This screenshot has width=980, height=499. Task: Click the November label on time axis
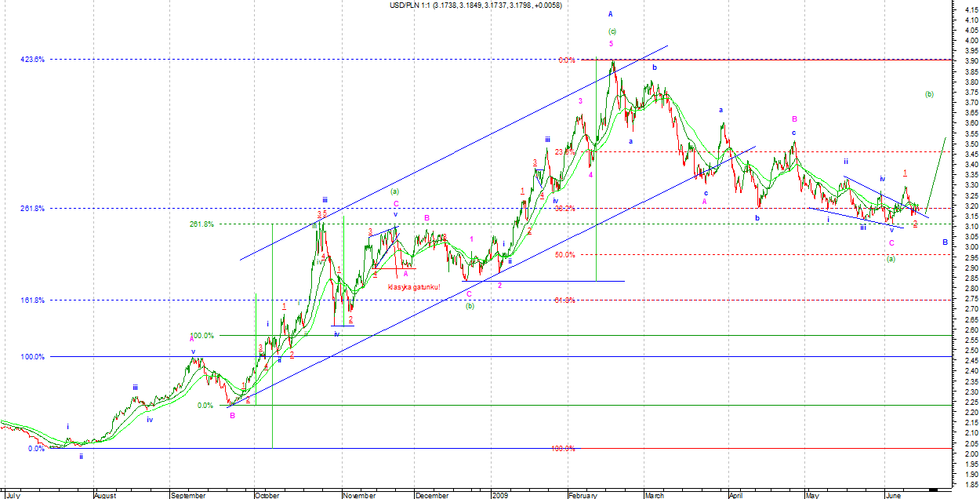pyautogui.click(x=360, y=495)
